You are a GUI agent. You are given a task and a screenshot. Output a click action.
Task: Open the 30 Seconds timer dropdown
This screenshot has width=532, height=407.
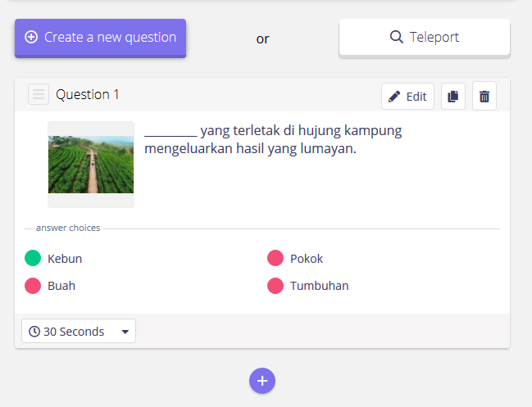point(79,332)
